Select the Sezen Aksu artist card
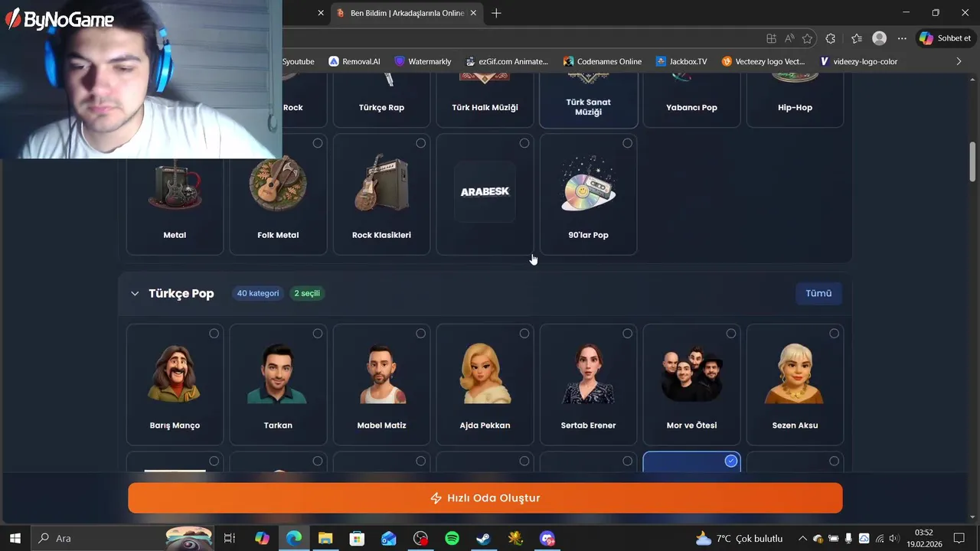Screen dimensions: 980x551 (x=795, y=384)
